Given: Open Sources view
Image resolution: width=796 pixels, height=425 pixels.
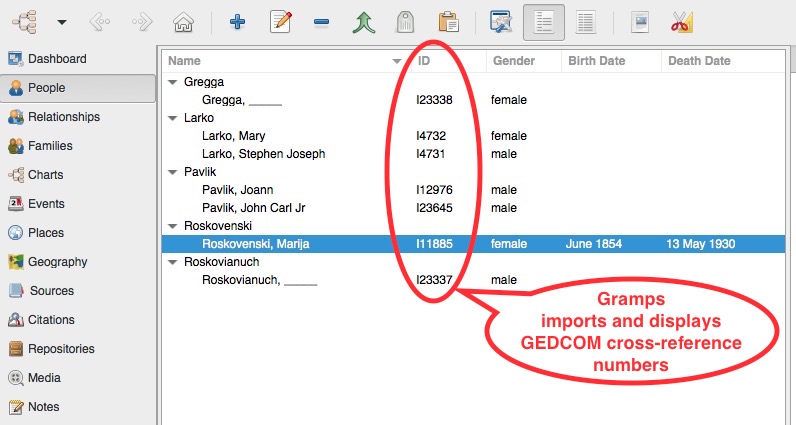Looking at the screenshot, I should pos(78,290).
